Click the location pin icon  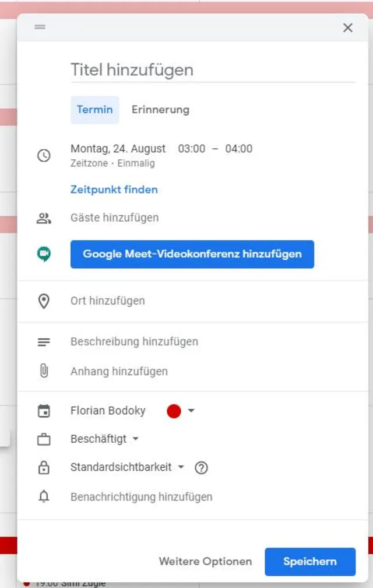click(x=44, y=301)
